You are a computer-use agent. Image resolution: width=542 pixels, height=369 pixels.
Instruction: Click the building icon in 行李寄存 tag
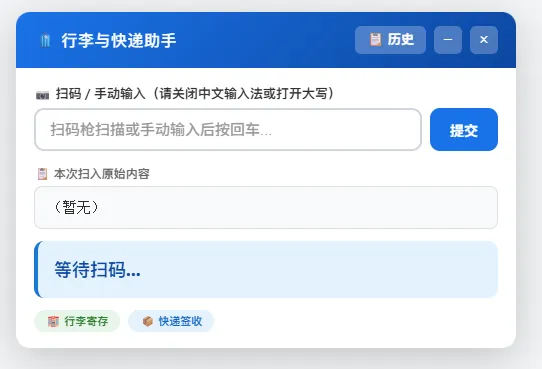pyautogui.click(x=53, y=321)
